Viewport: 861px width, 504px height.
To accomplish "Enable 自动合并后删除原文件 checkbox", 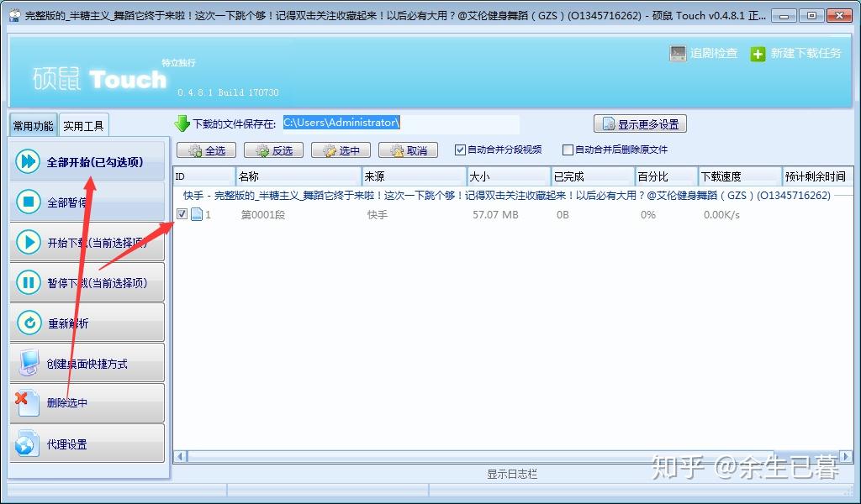I will point(568,150).
